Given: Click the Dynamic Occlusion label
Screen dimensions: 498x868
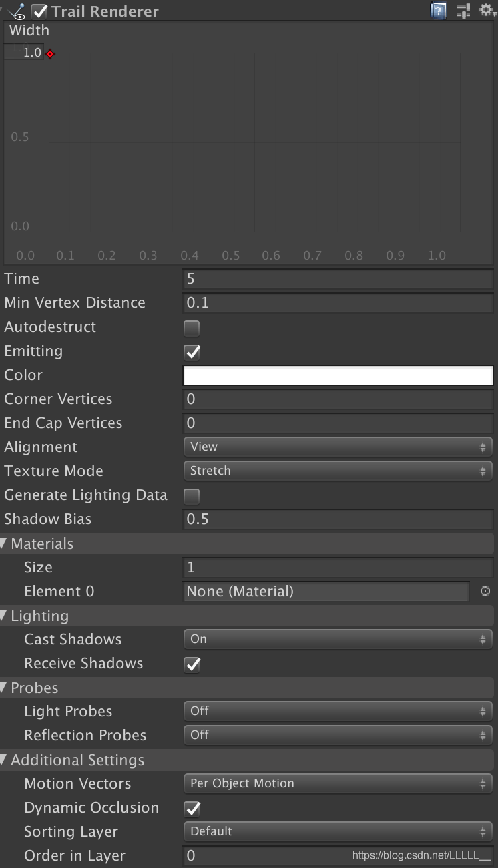Looking at the screenshot, I should (x=91, y=808).
